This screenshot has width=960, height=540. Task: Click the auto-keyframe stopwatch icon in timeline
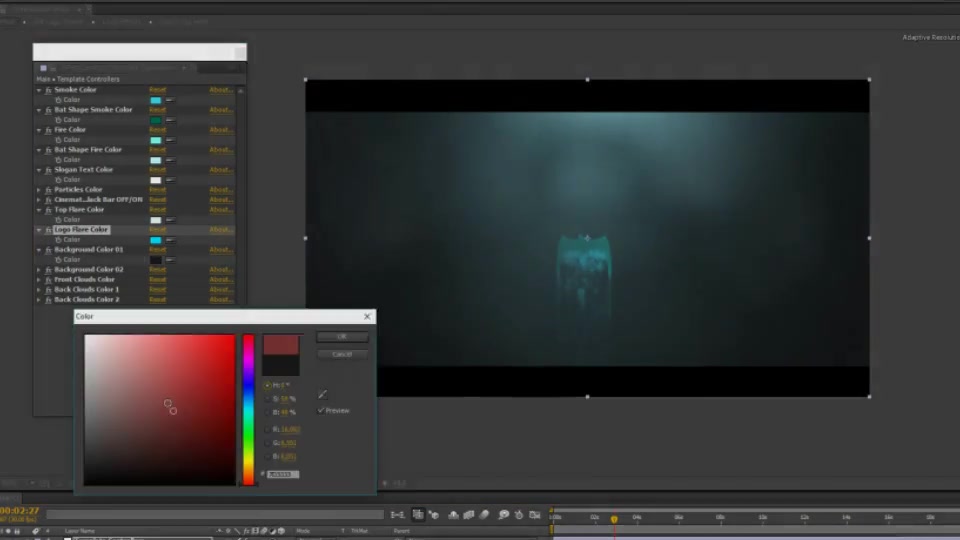tap(519, 515)
